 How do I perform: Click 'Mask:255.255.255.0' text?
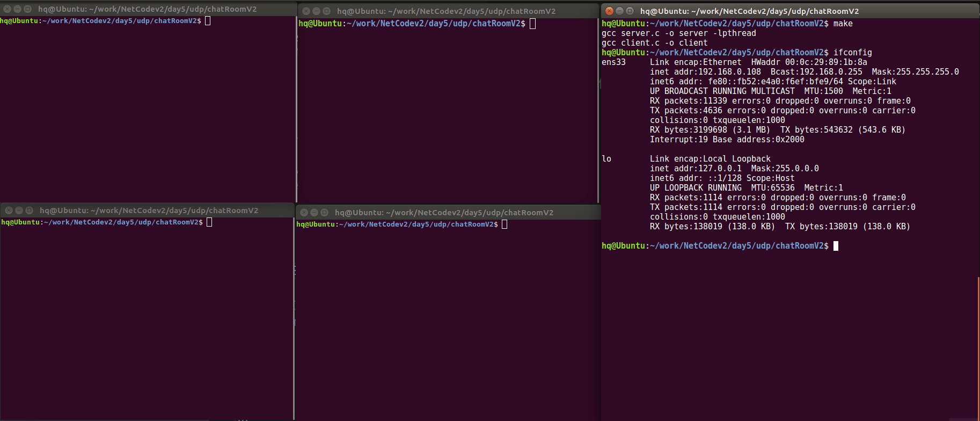pyautogui.click(x=915, y=72)
